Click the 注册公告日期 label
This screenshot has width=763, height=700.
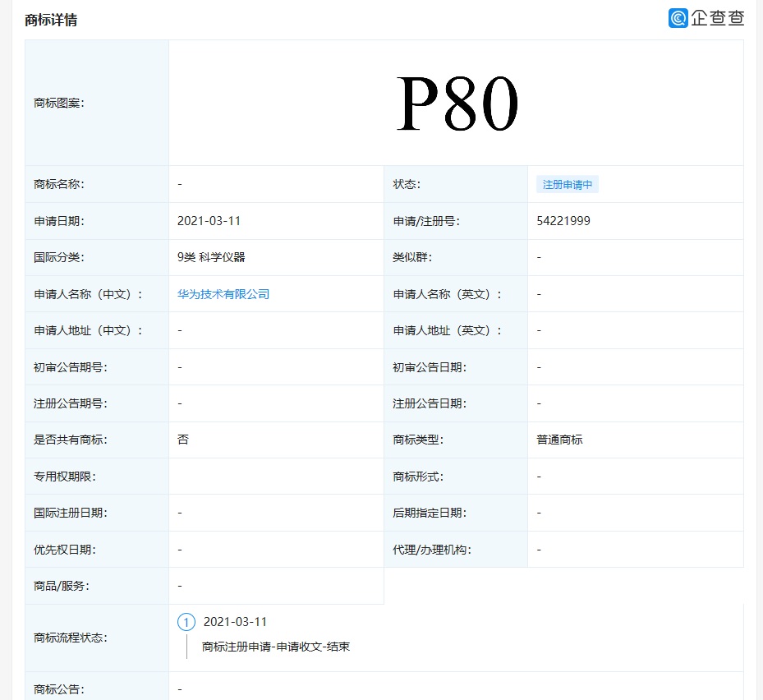[x=430, y=403]
